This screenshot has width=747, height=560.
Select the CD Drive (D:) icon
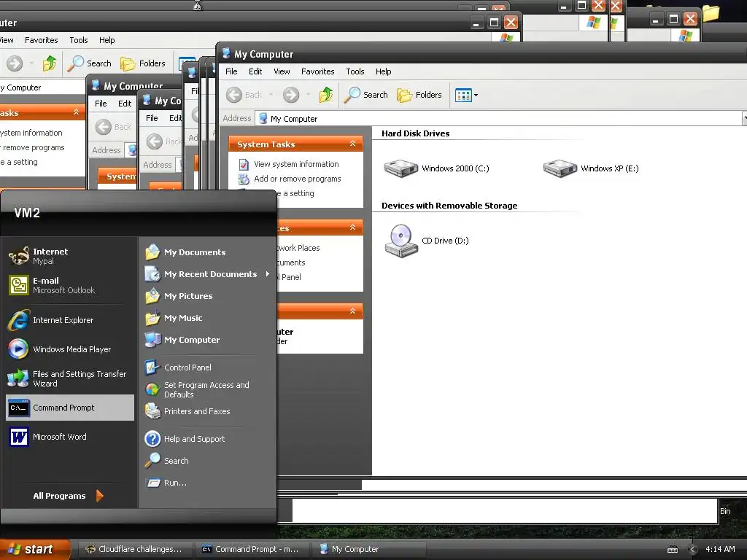[426, 241]
